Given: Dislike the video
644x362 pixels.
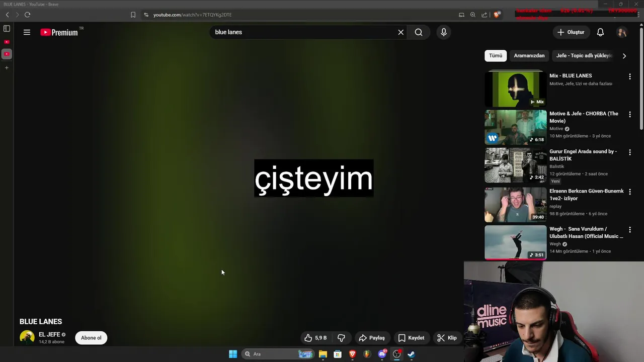Looking at the screenshot, I should [341, 338].
